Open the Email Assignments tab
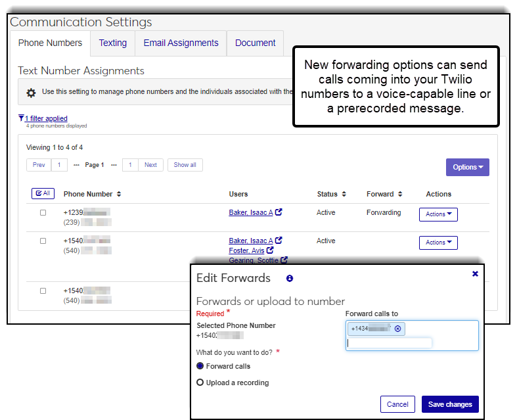 (181, 43)
